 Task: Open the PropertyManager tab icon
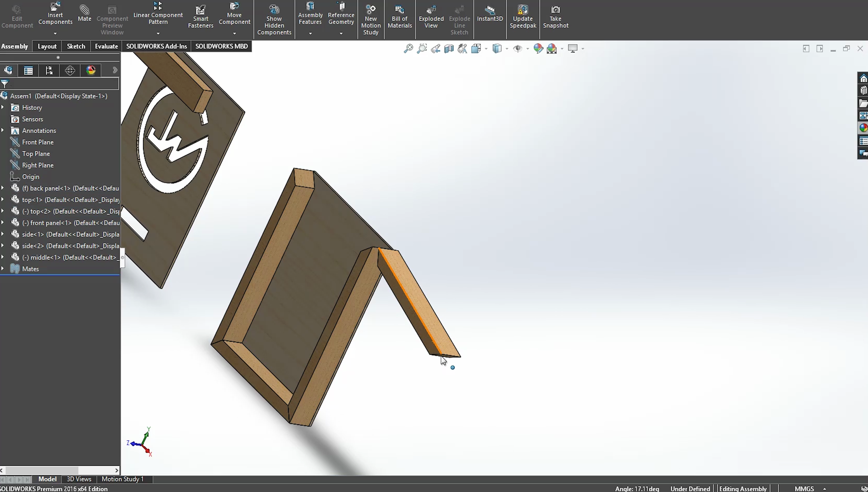(x=28, y=70)
